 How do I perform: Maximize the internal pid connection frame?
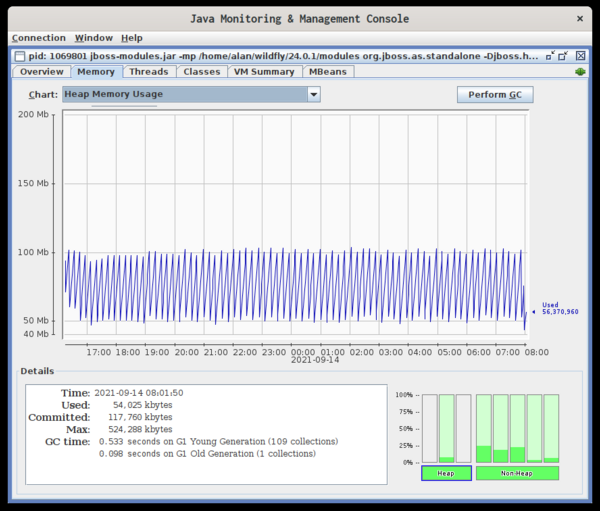click(x=563, y=56)
